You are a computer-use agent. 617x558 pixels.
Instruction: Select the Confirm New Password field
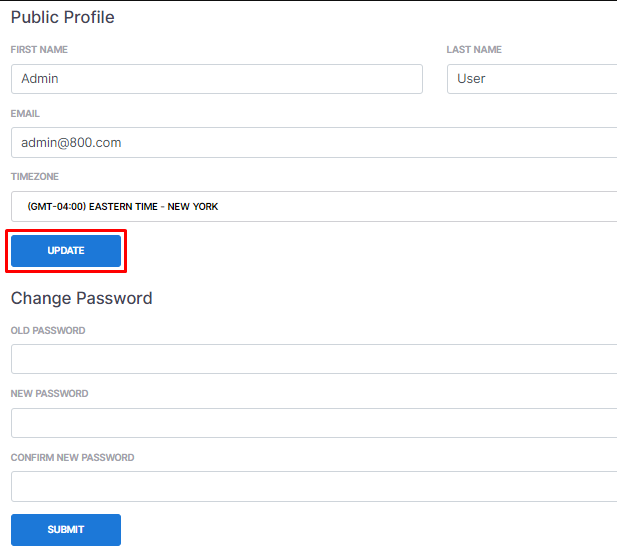click(313, 487)
